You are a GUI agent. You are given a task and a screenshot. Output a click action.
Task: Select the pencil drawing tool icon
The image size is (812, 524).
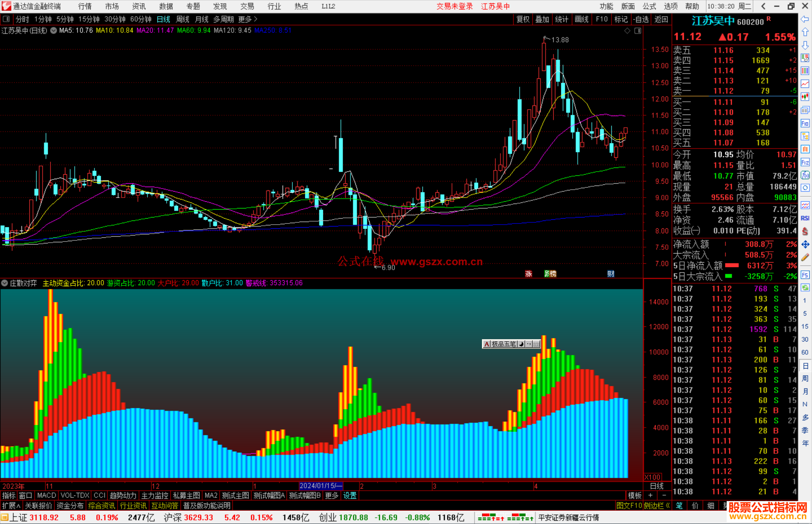[805, 257]
